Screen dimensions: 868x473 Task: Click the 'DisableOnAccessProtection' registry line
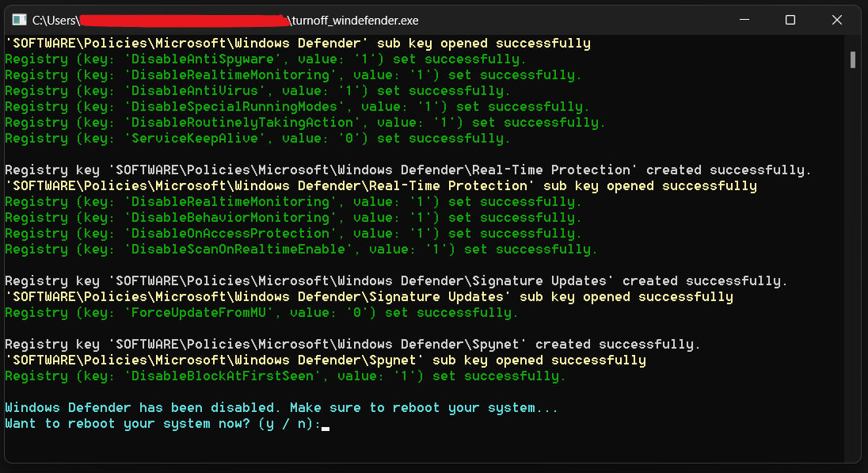293,234
